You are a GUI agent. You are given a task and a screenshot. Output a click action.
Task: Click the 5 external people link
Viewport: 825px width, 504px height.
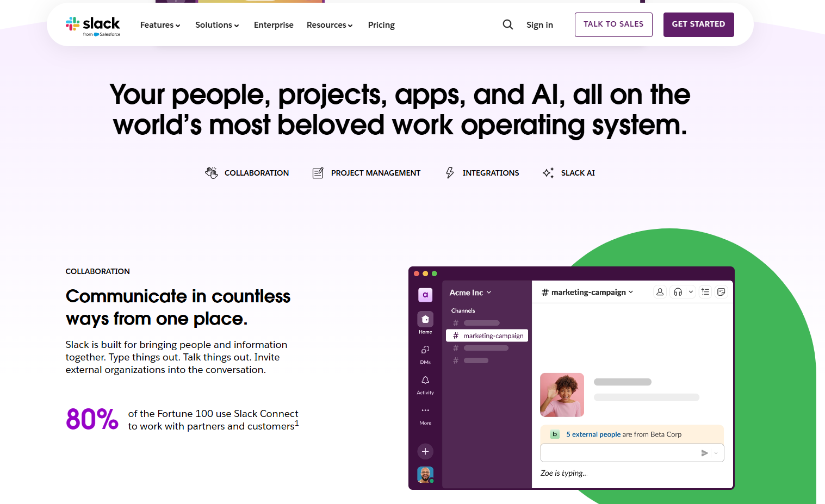(x=593, y=434)
